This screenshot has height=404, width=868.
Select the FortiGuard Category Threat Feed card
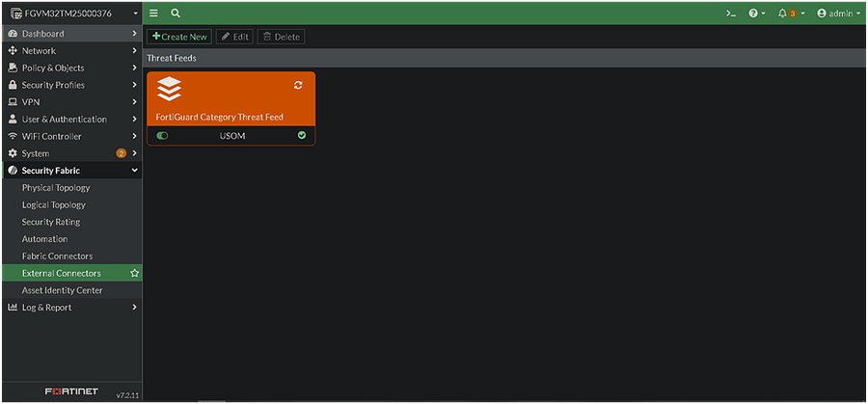coord(231,108)
